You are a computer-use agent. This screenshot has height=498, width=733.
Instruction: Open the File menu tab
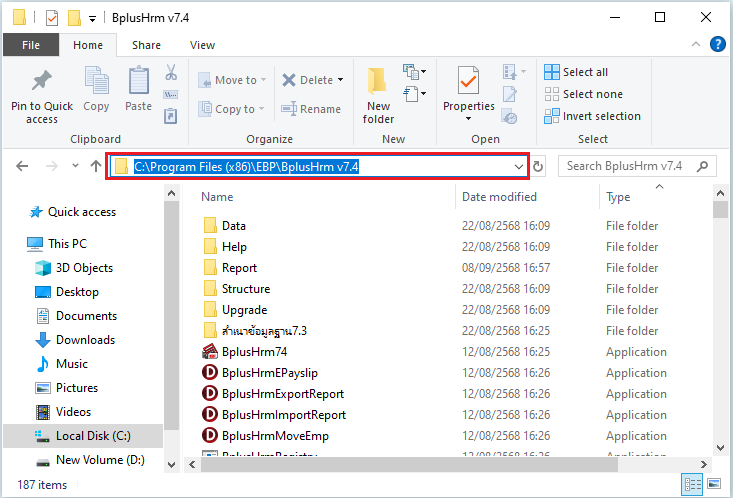(30, 45)
